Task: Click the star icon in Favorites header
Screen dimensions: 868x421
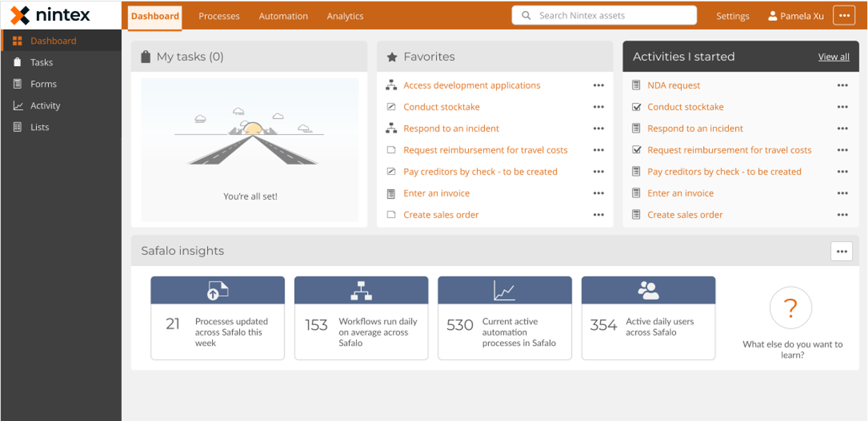Action: tap(392, 57)
